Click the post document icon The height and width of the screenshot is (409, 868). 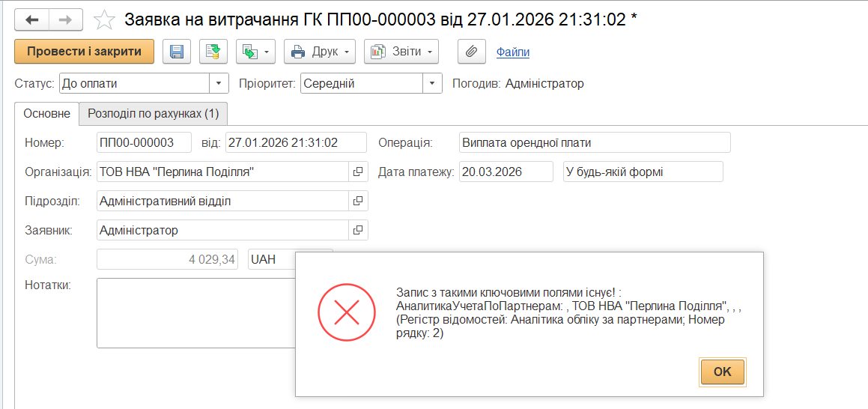pyautogui.click(x=213, y=52)
